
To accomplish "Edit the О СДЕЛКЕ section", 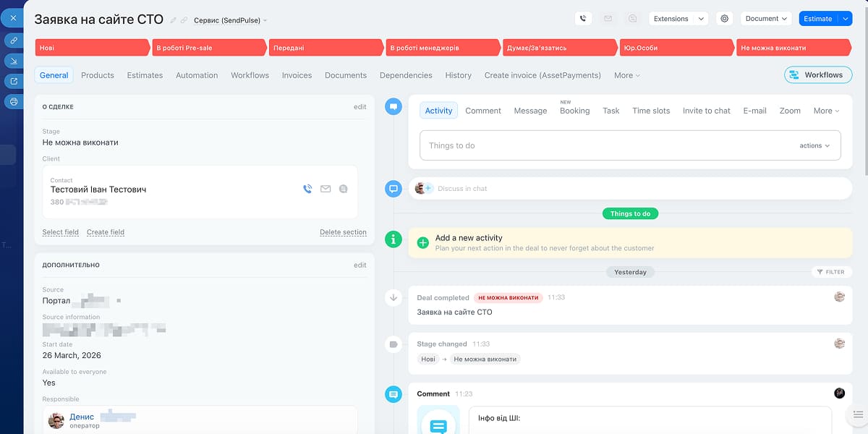I will tap(360, 106).
